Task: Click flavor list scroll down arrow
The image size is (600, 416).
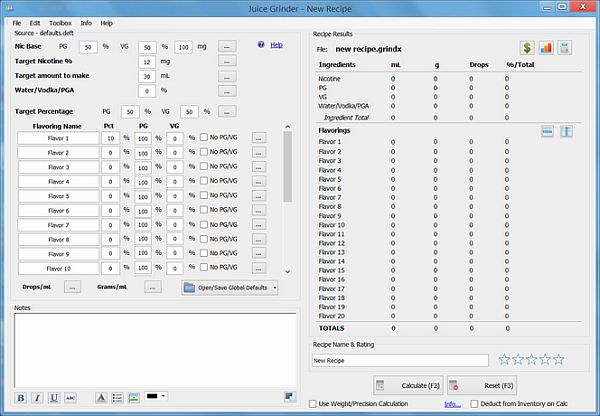Action: [287, 272]
